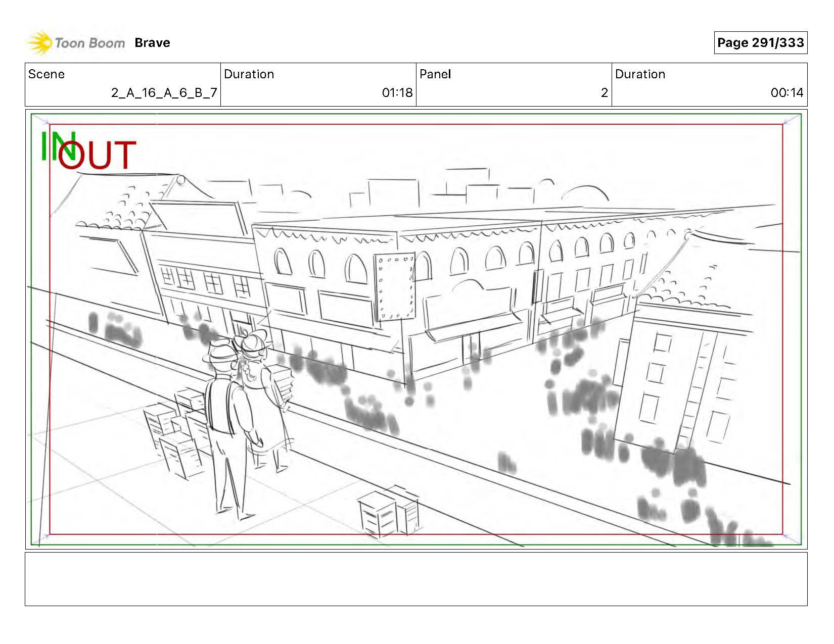834x644 pixels.
Task: Click the panel duration value '00:14'
Action: tap(787, 93)
